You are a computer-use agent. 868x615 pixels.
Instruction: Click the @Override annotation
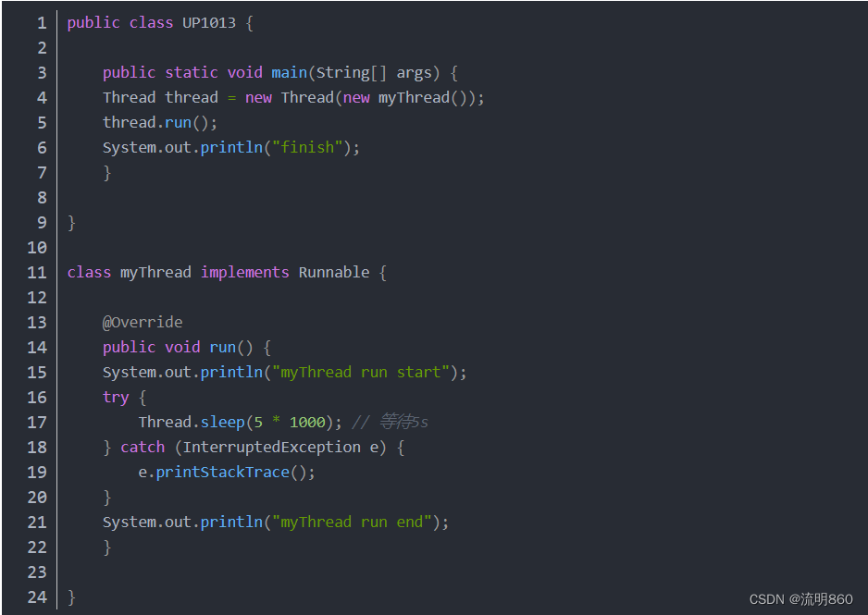tap(143, 323)
